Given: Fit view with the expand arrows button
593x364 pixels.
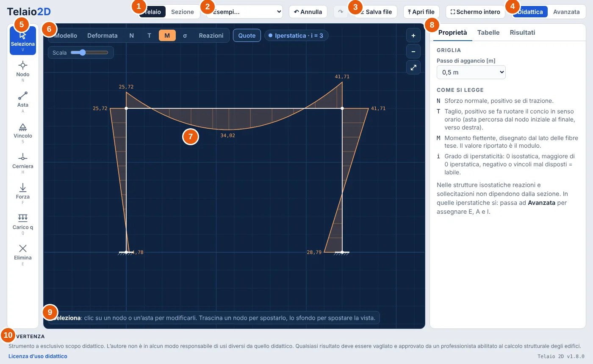Looking at the screenshot, I should pyautogui.click(x=413, y=68).
